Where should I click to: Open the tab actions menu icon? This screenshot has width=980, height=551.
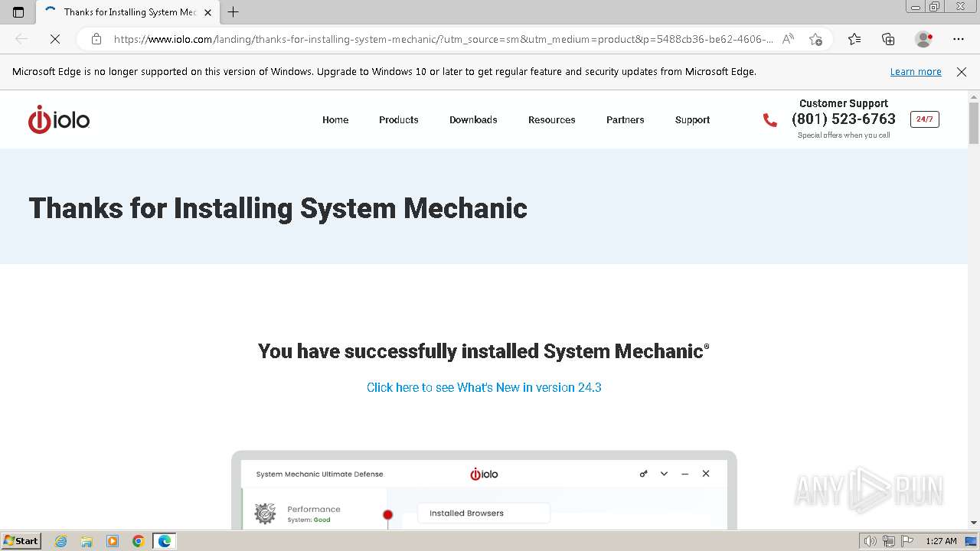point(18,12)
